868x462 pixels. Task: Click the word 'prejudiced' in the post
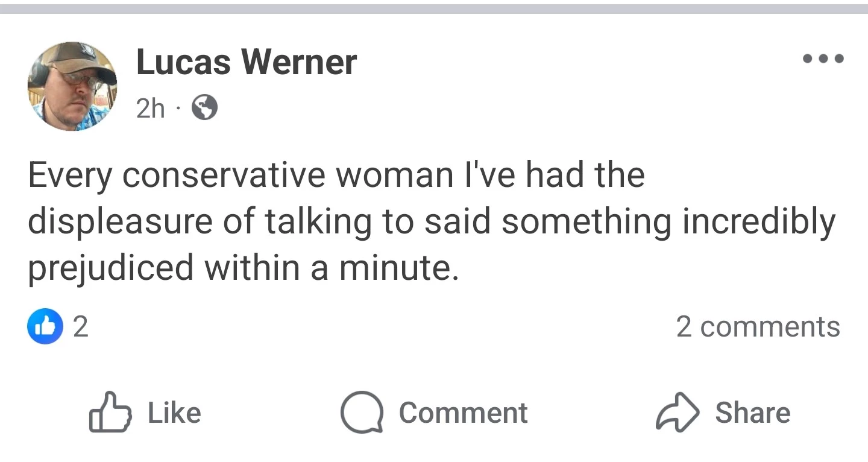[111, 268]
